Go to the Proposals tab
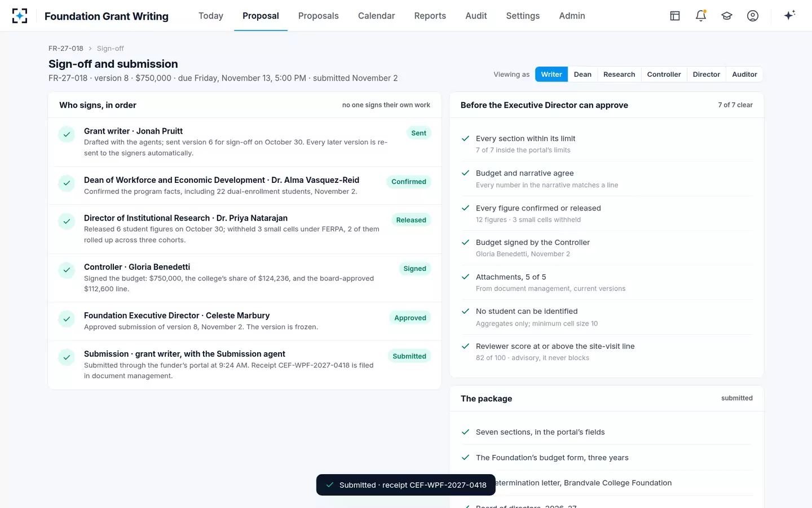Viewport: 812px width, 508px height. [x=319, y=16]
